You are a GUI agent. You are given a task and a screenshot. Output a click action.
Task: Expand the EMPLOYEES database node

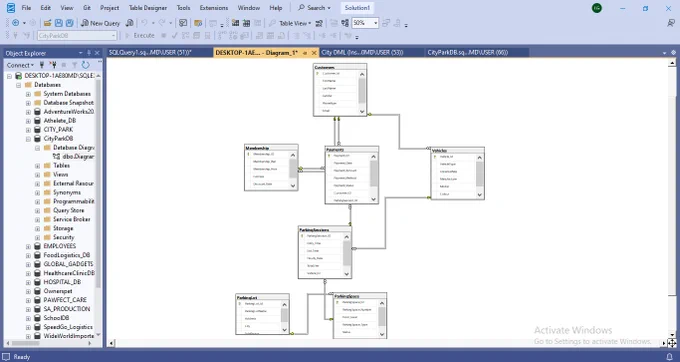[x=28, y=246]
